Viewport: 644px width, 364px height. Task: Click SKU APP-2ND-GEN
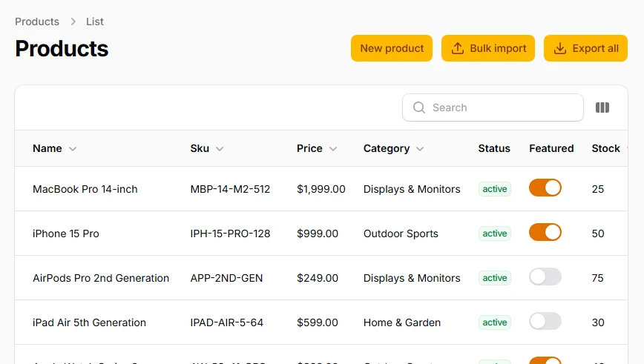226,278
